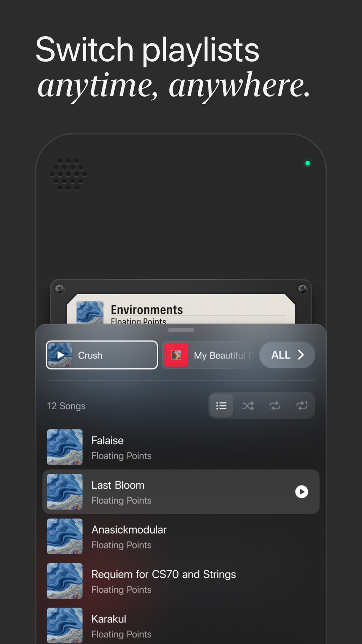The height and width of the screenshot is (644, 362).
Task: Toggle shuffle playback mode
Action: point(248,406)
